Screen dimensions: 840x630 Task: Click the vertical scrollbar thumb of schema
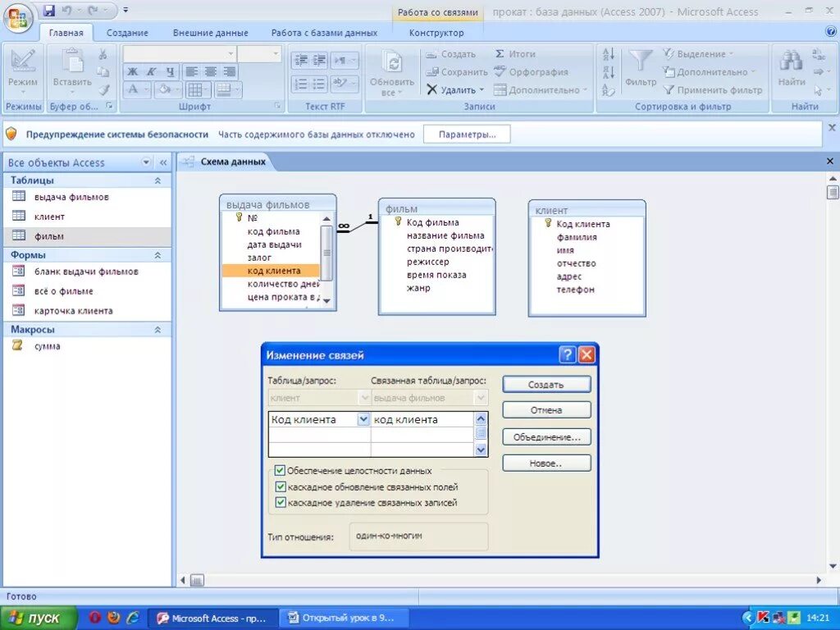click(x=832, y=191)
